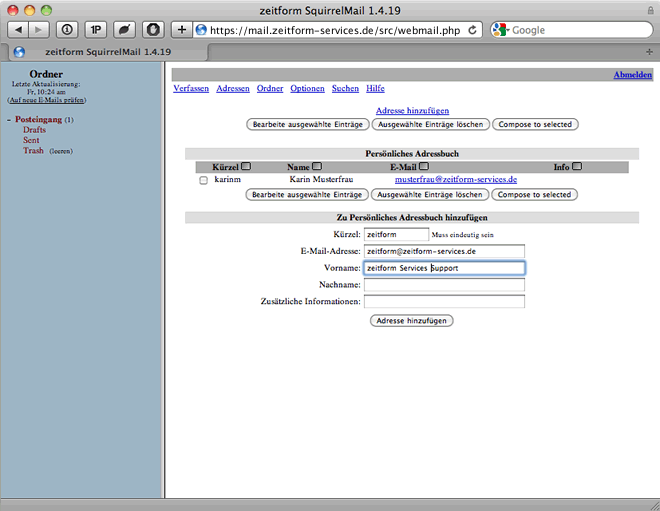
Task: Open the Hilfe menu link
Action: pyautogui.click(x=375, y=88)
